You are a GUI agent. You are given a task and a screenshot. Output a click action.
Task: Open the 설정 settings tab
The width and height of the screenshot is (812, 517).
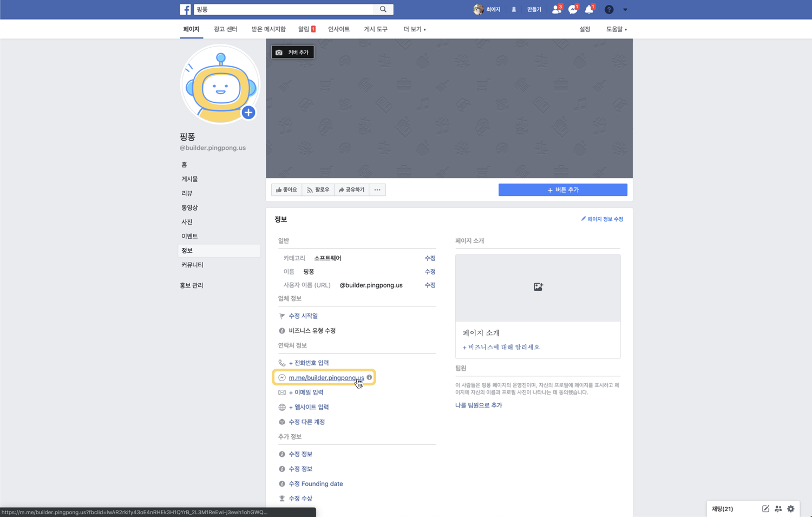585,29
